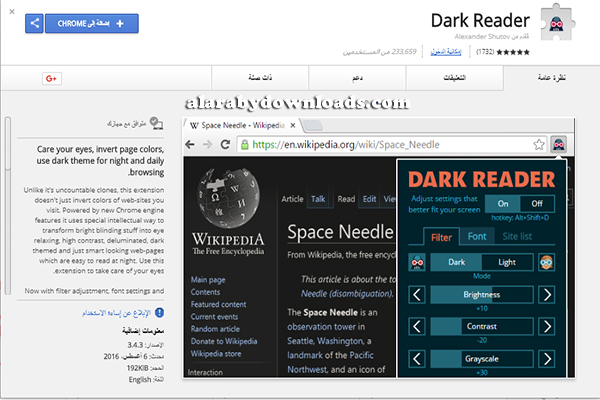Open the support tab
This screenshot has width=600, height=400.
pyautogui.click(x=357, y=78)
